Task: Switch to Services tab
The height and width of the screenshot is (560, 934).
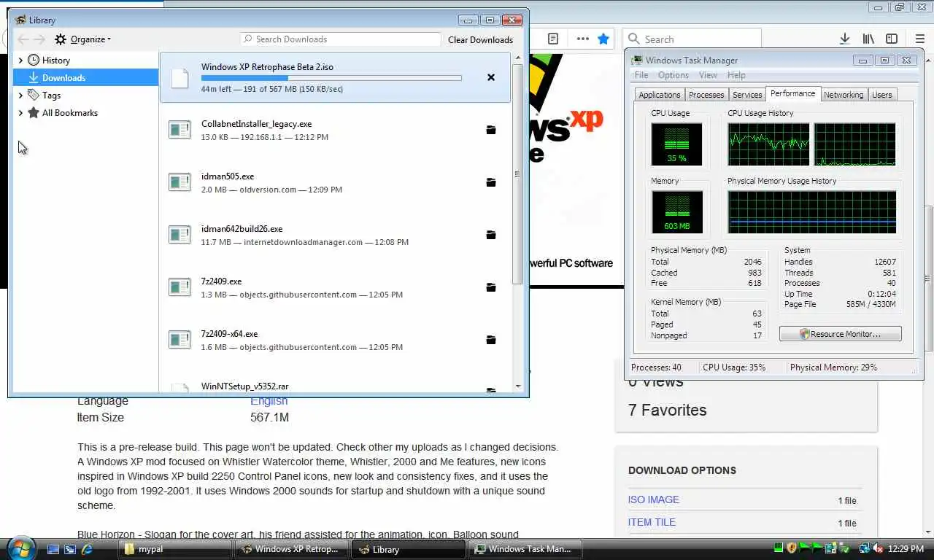Action: click(x=747, y=95)
